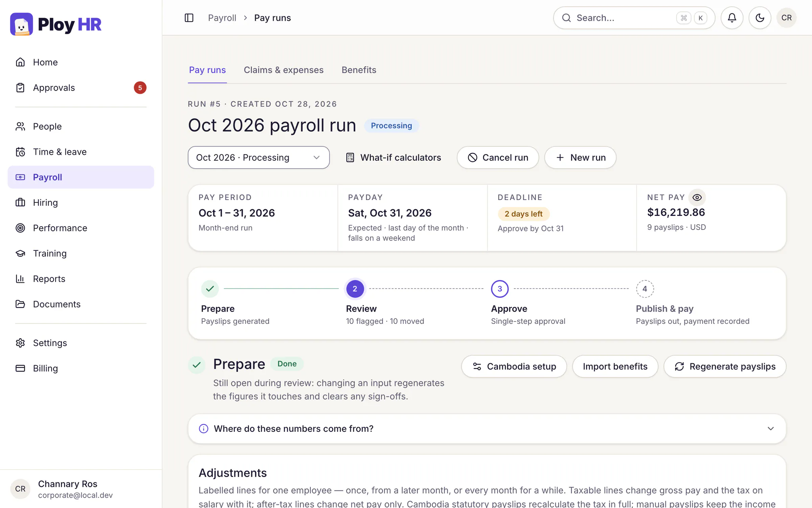Switch to dark mode moon icon
Image resolution: width=812 pixels, height=508 pixels.
click(760, 18)
